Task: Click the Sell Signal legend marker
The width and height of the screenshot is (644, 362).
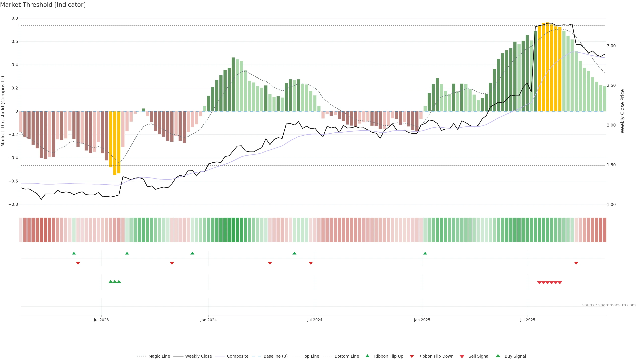Action: click(462, 356)
